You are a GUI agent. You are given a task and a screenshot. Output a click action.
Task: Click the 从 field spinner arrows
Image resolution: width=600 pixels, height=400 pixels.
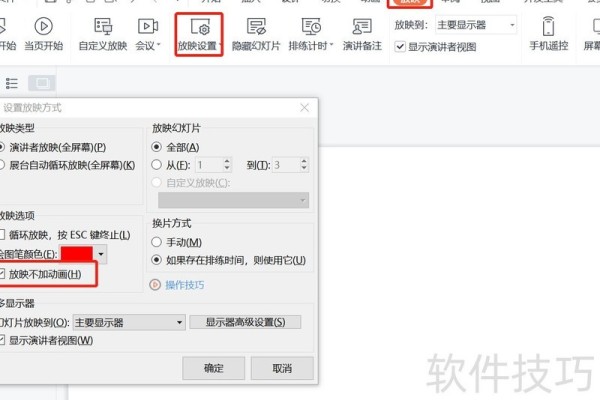[227, 165]
